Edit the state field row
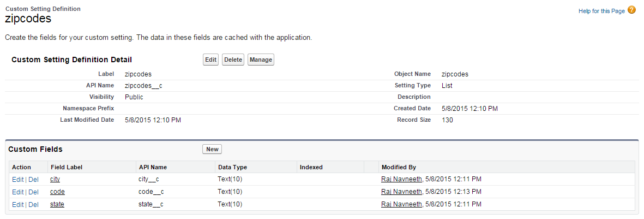Viewport: 644px width, 219px height. tap(17, 204)
